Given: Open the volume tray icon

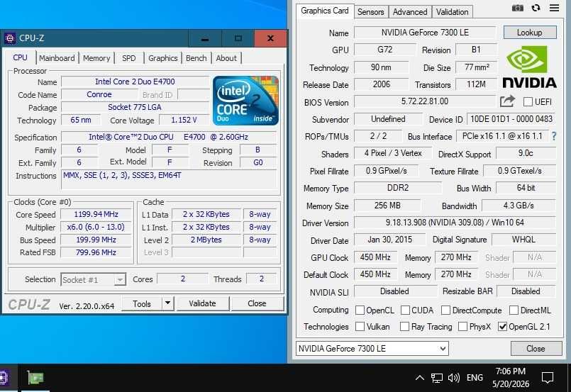Looking at the screenshot, I should pos(454,378).
